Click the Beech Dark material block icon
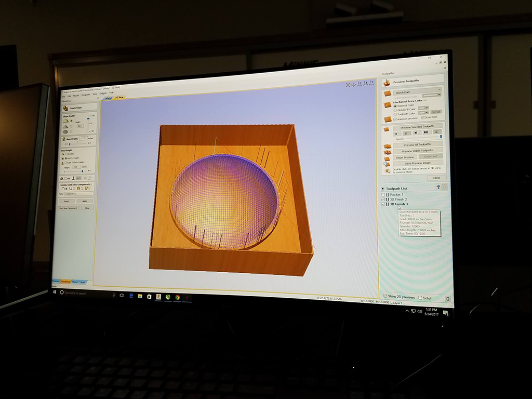Image resolution: width=532 pixels, height=399 pixels. click(x=388, y=94)
